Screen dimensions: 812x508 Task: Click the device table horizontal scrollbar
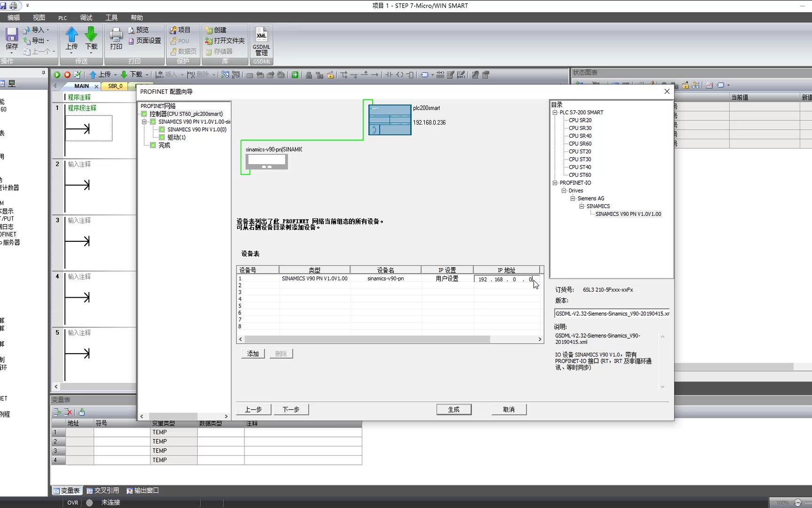[x=367, y=339]
